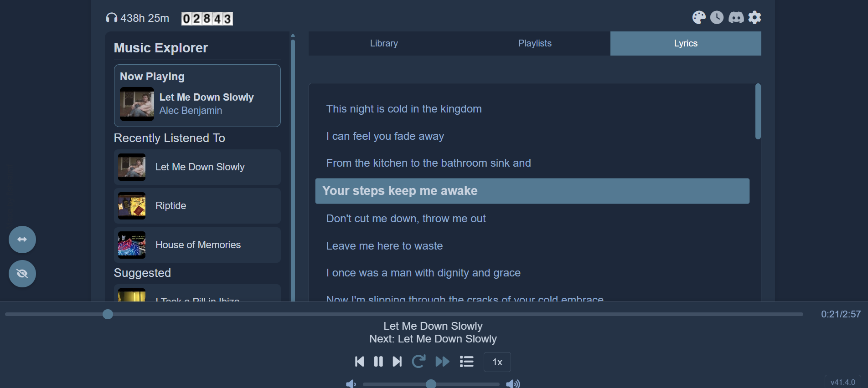This screenshot has width=868, height=388.
Task: Open the Discord icon
Action: [x=736, y=18]
